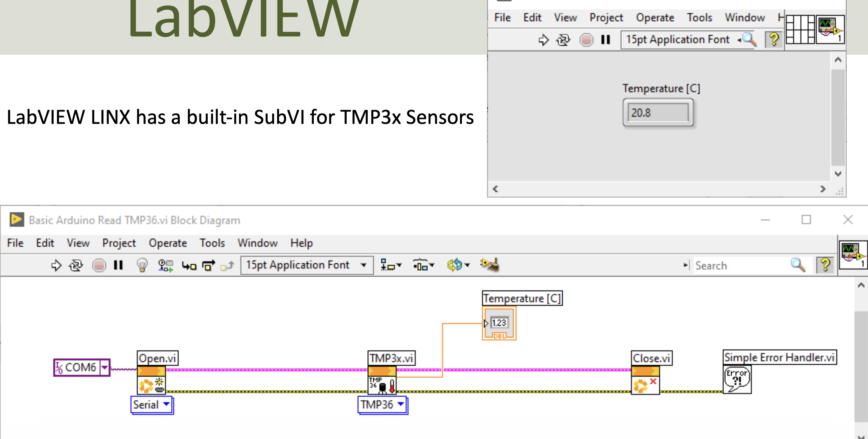The width and height of the screenshot is (868, 439).
Task: Click Run Continuously in Block Diagram toolbar
Action: tap(76, 265)
